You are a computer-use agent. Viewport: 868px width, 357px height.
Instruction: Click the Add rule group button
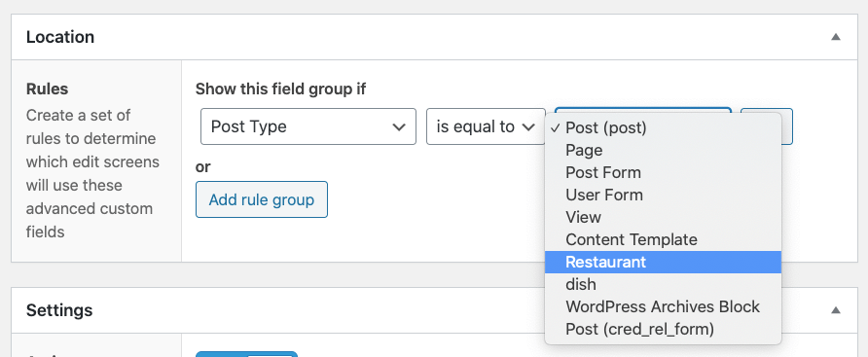tap(262, 199)
